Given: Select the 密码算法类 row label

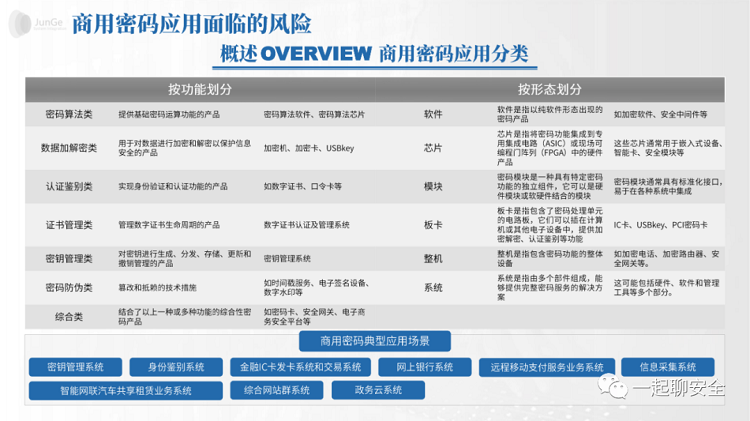Looking at the screenshot, I should coord(70,115).
